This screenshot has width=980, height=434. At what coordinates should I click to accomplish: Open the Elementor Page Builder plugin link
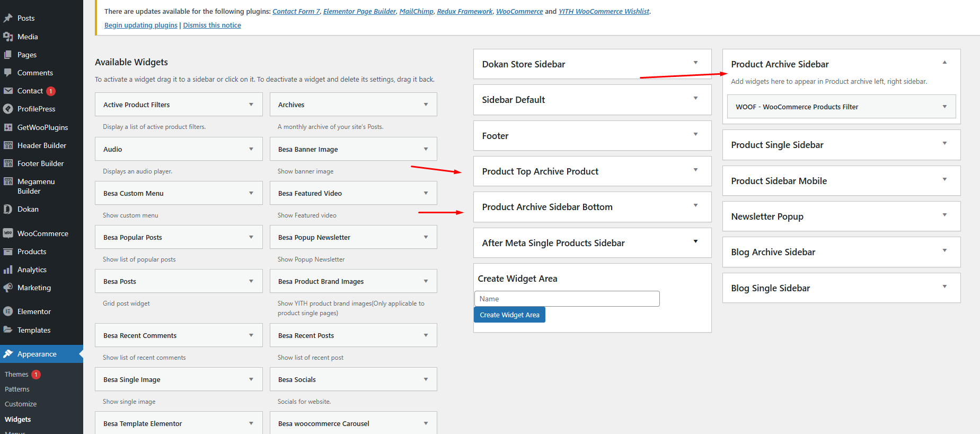coord(359,12)
